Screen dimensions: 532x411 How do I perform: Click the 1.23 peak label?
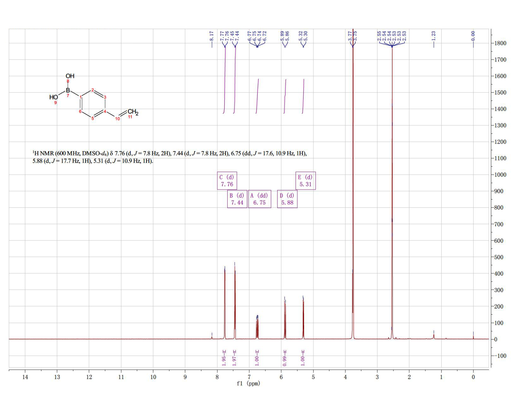click(x=434, y=35)
